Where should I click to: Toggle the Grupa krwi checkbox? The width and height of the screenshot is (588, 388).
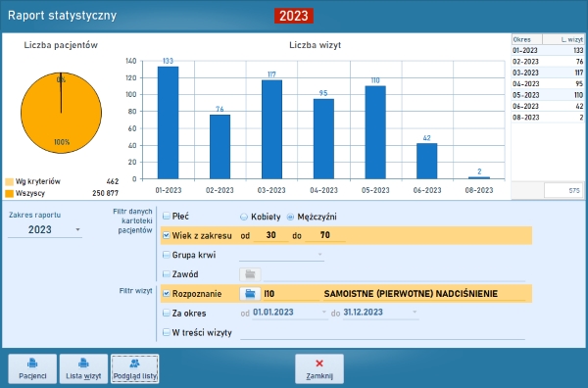click(x=167, y=255)
